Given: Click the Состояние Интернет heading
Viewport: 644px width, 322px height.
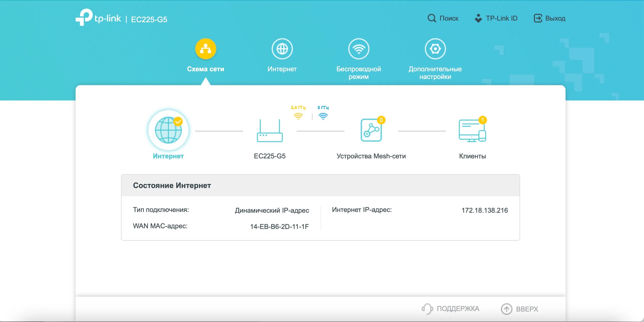Looking at the screenshot, I should pos(172,185).
